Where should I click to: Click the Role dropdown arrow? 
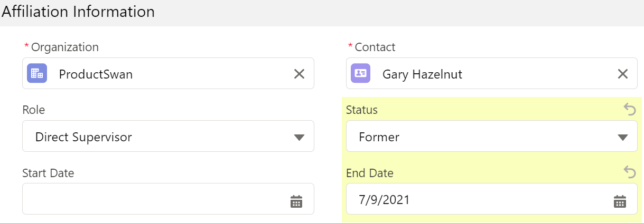click(x=299, y=138)
